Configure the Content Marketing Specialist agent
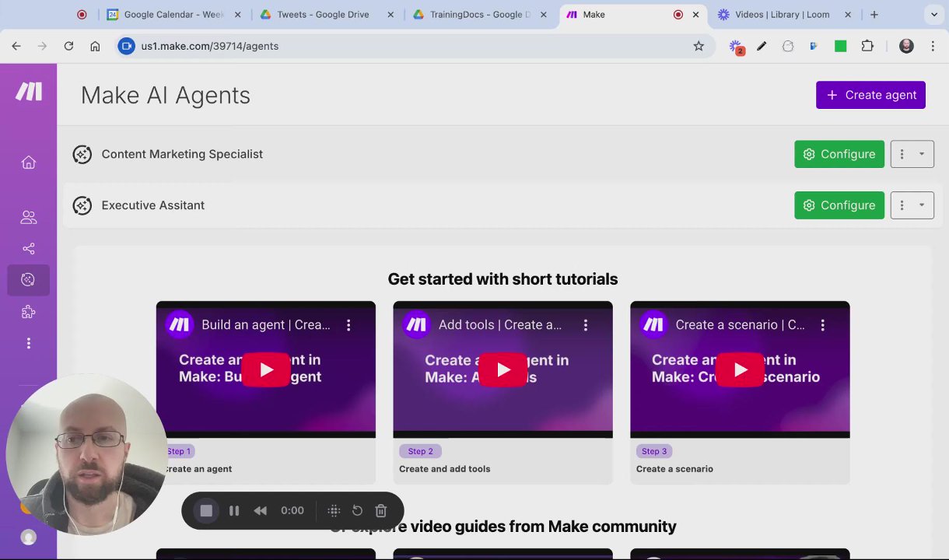Image resolution: width=949 pixels, height=560 pixels. [x=839, y=154]
